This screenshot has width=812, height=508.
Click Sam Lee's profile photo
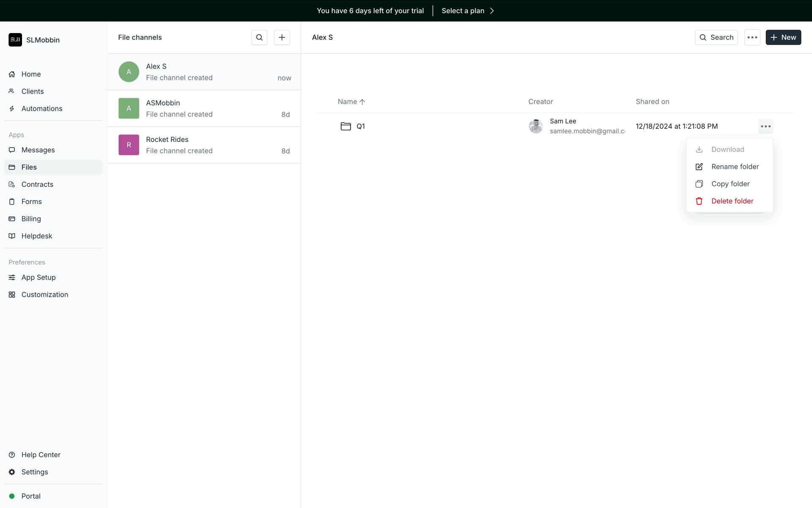(536, 126)
